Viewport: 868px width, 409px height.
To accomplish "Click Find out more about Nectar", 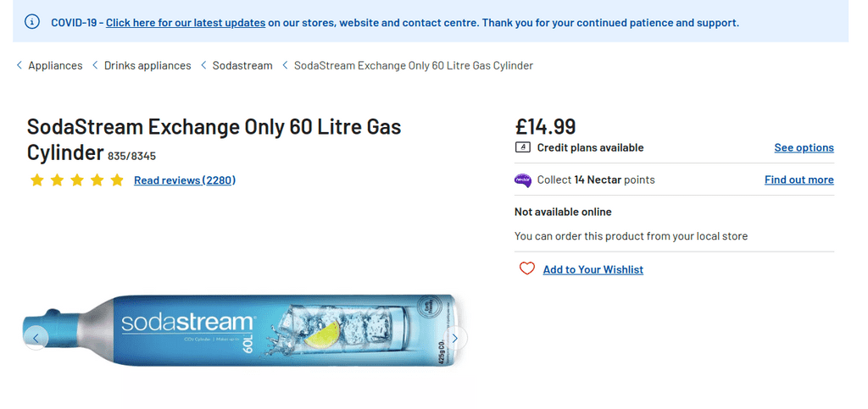I will coord(798,180).
